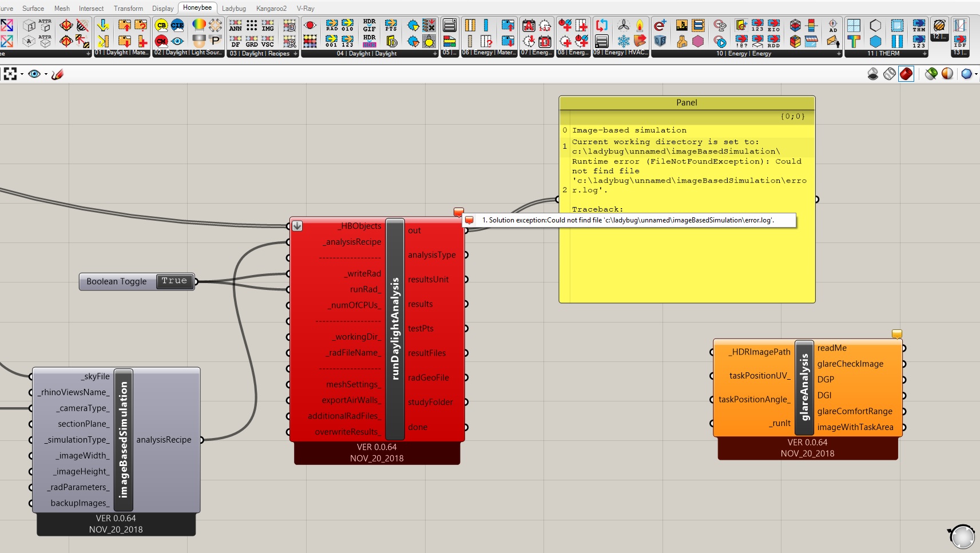Select the RAD file icon

[x=332, y=25]
